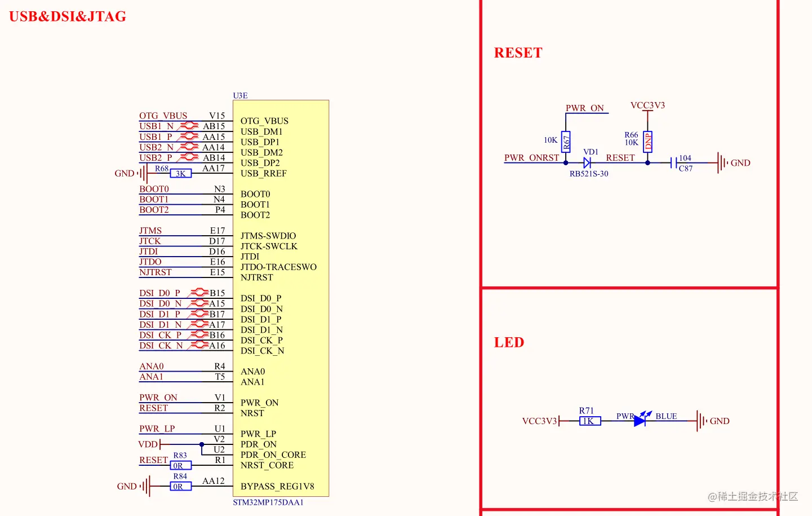The image size is (812, 516).
Task: Select the JTMS net label
Action: click(150, 231)
